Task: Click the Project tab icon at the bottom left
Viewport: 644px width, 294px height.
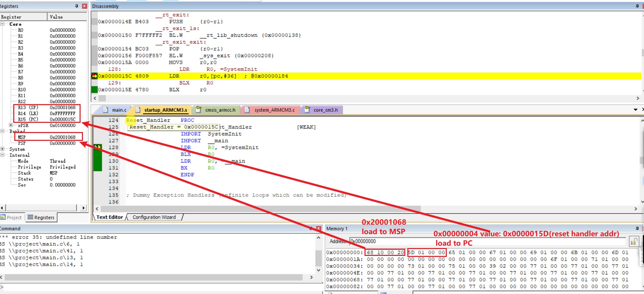Action: click(x=3, y=217)
